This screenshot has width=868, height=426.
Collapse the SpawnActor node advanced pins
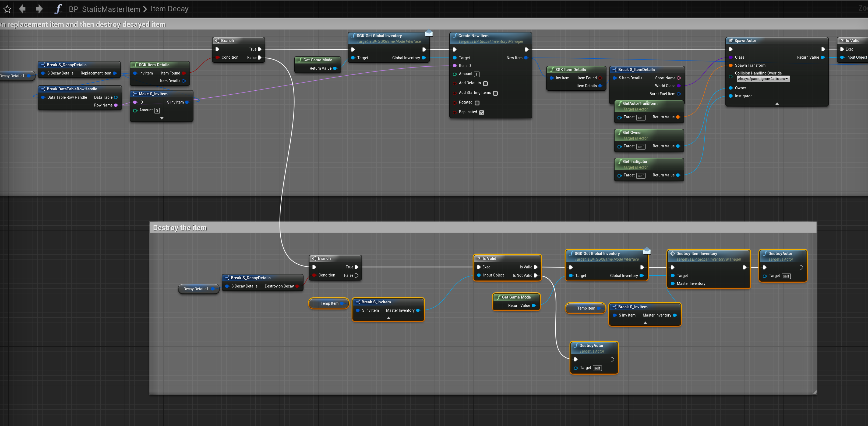[x=777, y=104]
